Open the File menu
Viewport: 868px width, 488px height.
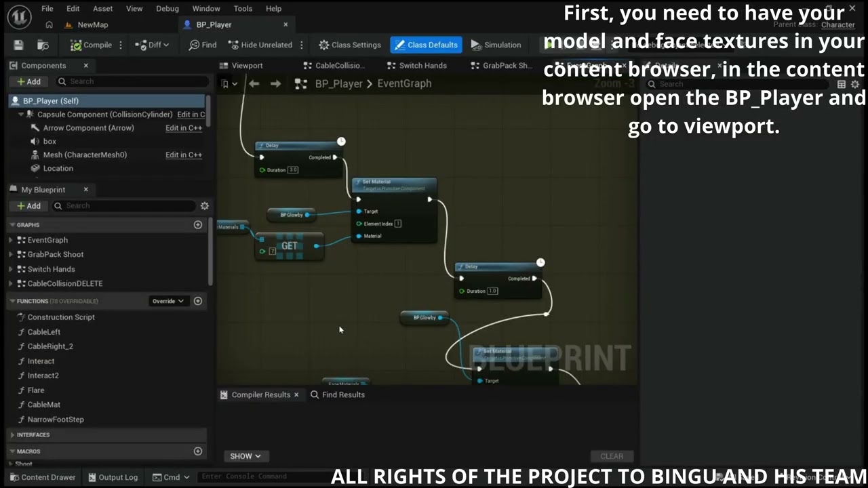click(x=47, y=8)
